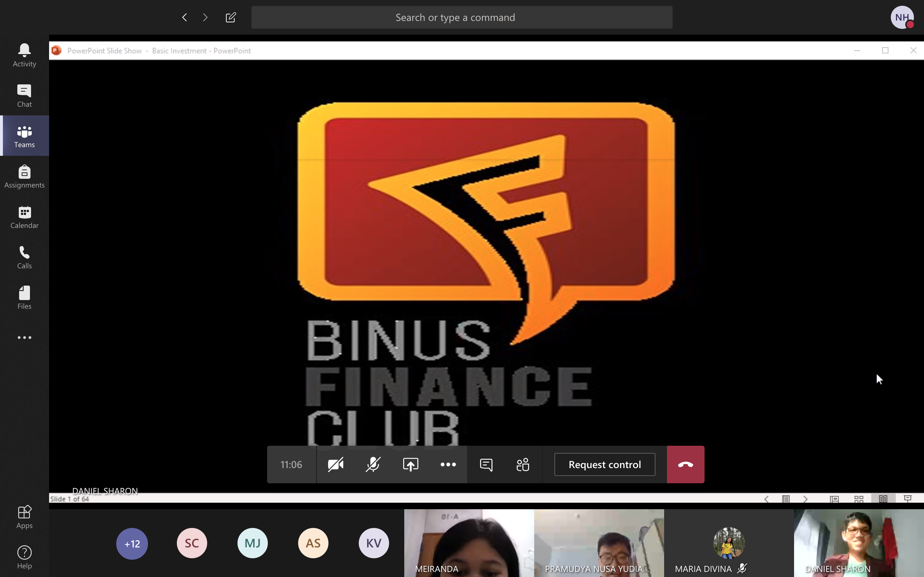Expand the +12 more participants bubble
924x577 pixels.
click(132, 543)
